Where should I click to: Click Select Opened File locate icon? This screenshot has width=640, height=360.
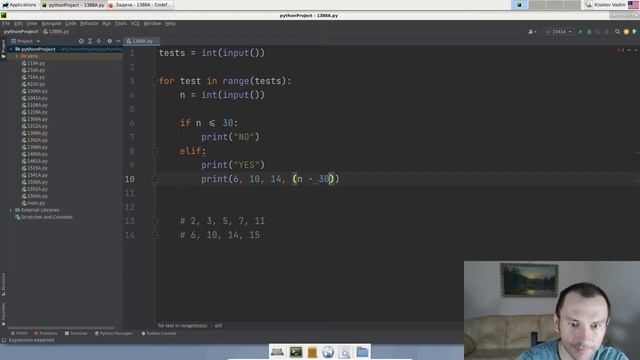pyautogui.click(x=81, y=41)
